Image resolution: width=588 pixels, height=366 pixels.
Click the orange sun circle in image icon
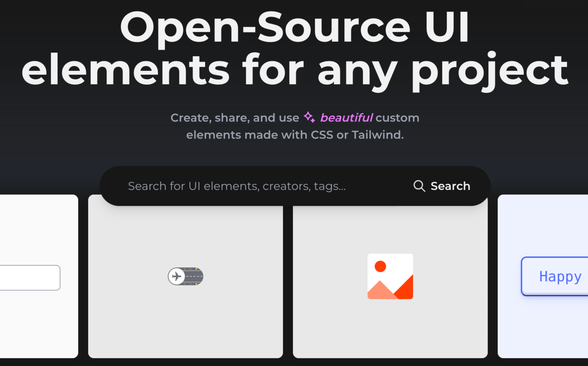pyautogui.click(x=380, y=266)
